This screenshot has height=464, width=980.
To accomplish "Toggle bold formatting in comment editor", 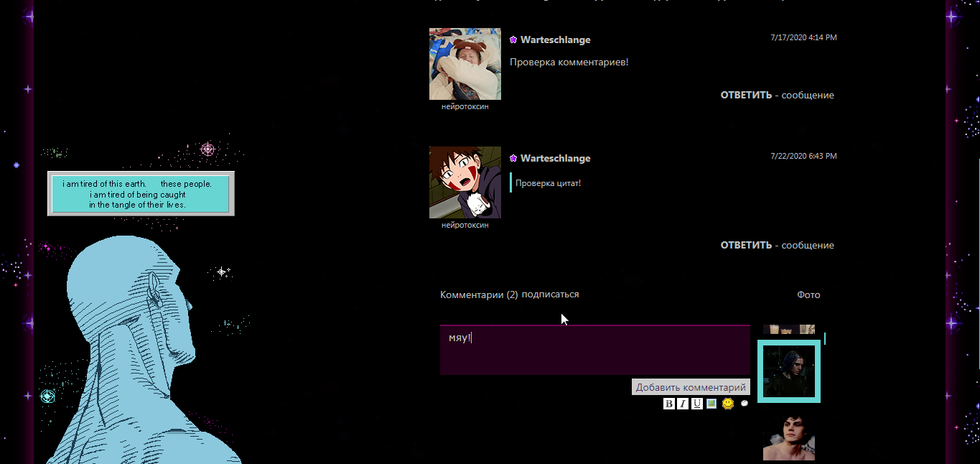I will [669, 404].
